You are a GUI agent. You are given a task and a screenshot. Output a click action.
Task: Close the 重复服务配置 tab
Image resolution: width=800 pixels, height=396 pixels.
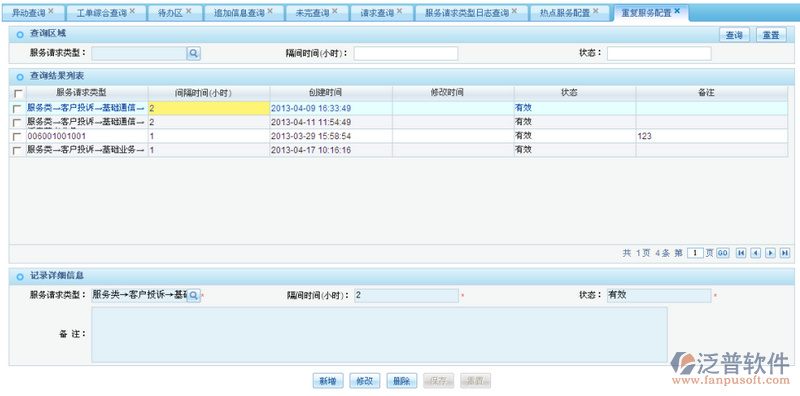coord(677,11)
